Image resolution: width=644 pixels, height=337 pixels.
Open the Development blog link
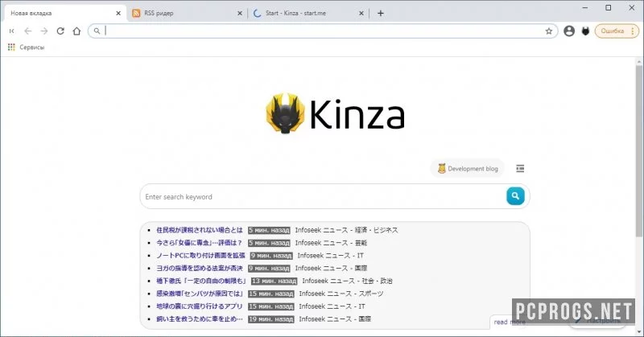tap(468, 168)
